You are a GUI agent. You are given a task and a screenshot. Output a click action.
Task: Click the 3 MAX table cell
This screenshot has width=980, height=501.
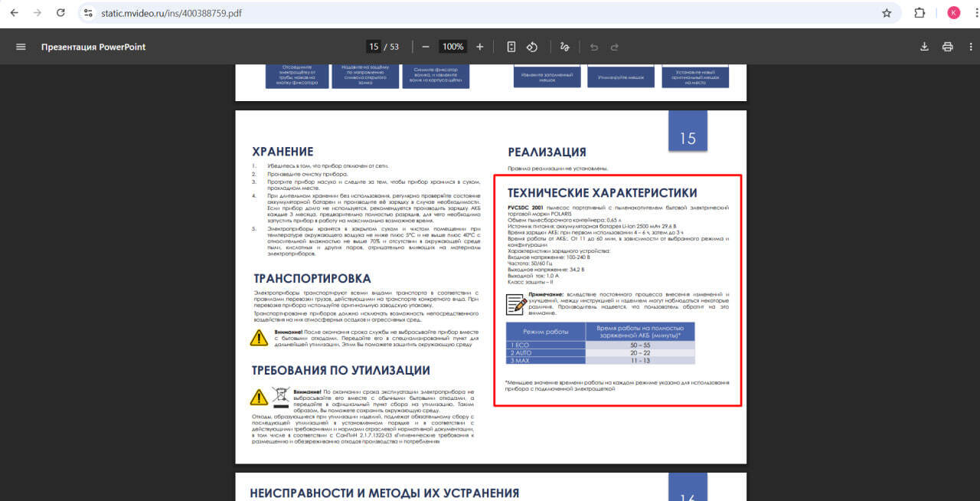pos(545,360)
